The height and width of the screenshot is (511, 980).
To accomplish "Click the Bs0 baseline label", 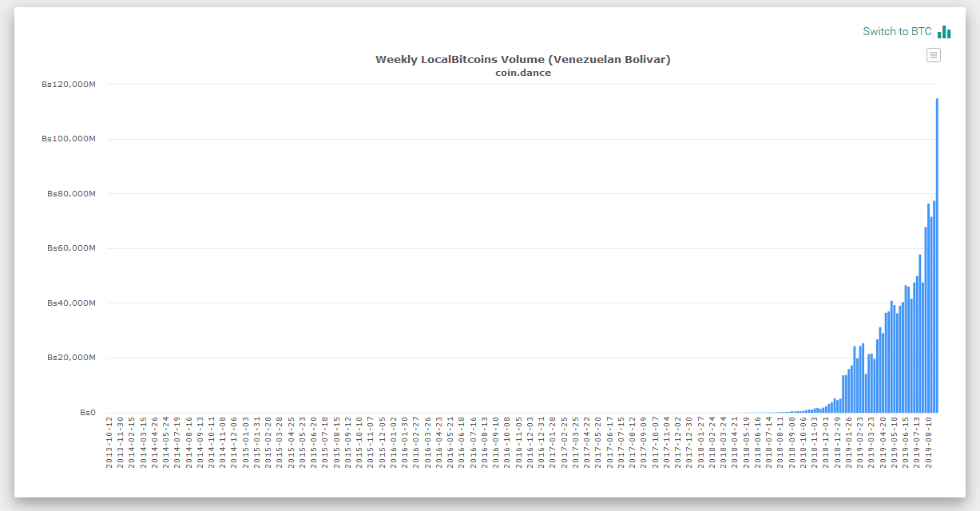I will [x=86, y=412].
